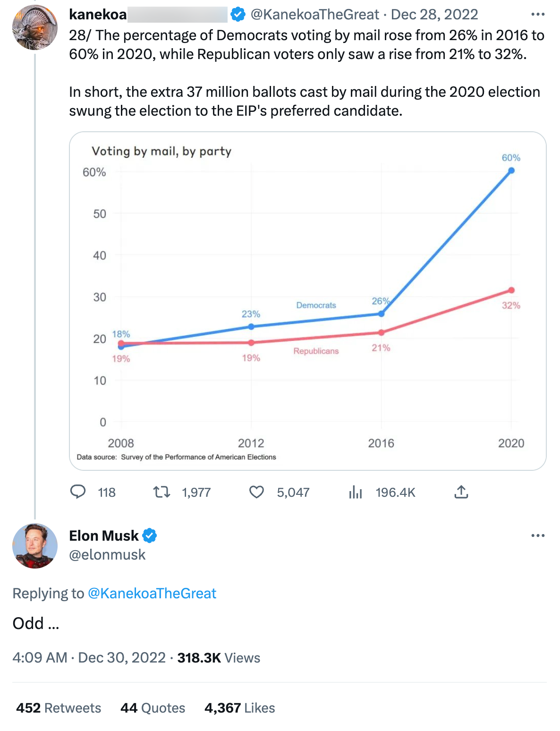560x731 pixels.
Task: Click the verified checkmark beside Elon Musk
Action: [149, 535]
